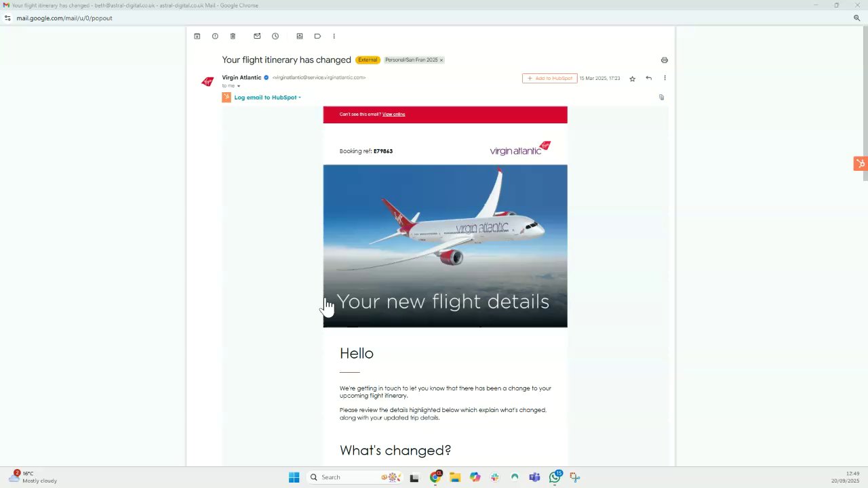
Task: Open Google Chrome from the taskbar
Action: pyautogui.click(x=435, y=477)
